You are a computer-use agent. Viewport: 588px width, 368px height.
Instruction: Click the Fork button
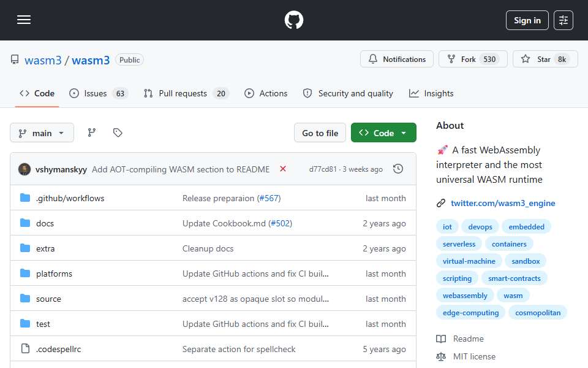click(473, 59)
